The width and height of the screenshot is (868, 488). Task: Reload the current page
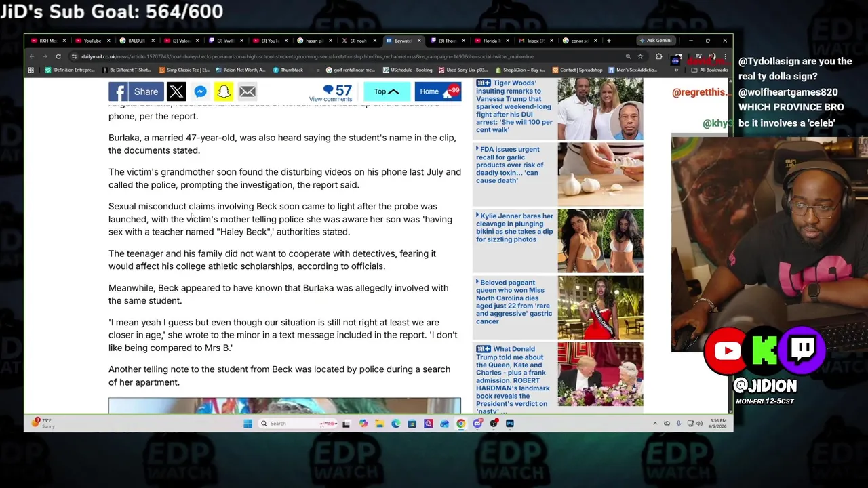click(x=58, y=56)
